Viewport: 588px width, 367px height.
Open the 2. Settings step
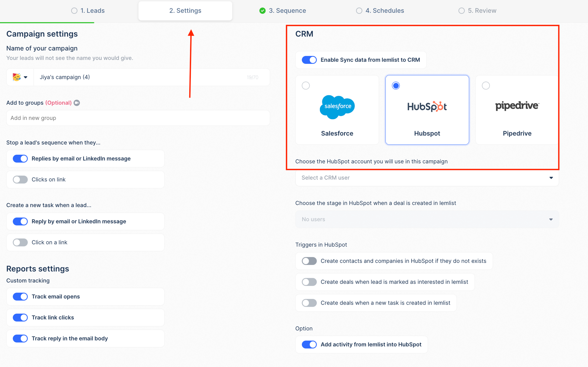[185, 11]
